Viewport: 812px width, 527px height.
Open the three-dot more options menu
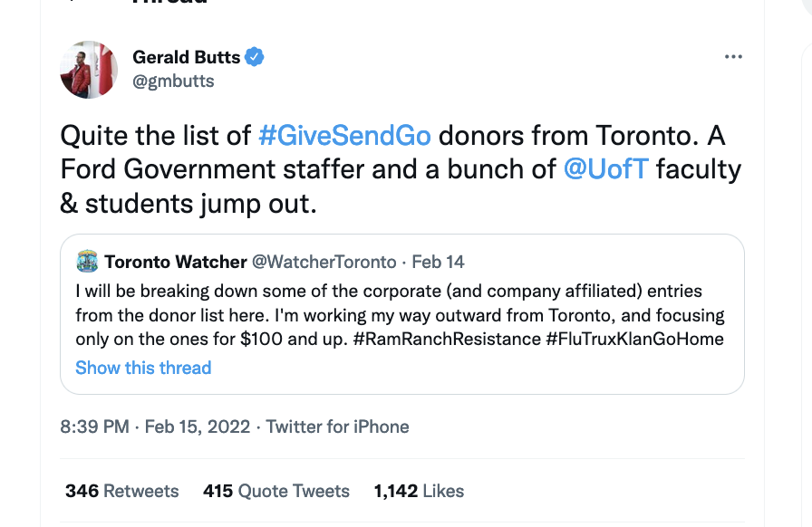733,56
